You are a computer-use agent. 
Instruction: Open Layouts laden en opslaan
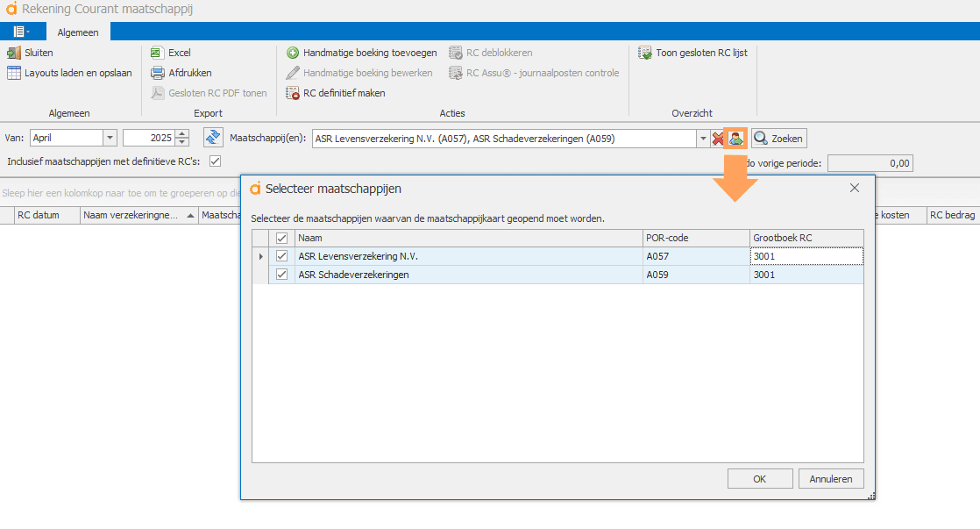(69, 73)
